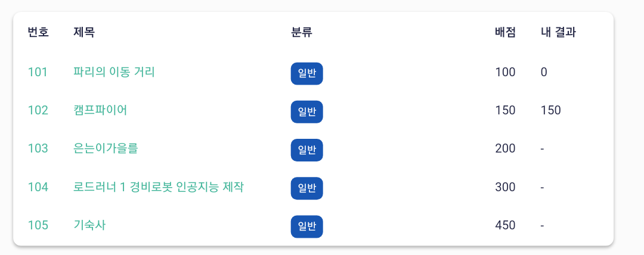Click the 일반 badge for problem 104
Viewport: 644px width, 255px height.
pos(307,188)
